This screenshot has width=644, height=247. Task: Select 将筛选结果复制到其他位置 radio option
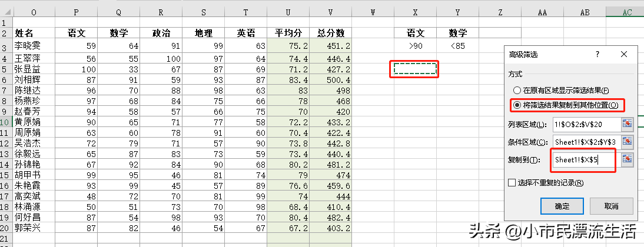coord(517,105)
